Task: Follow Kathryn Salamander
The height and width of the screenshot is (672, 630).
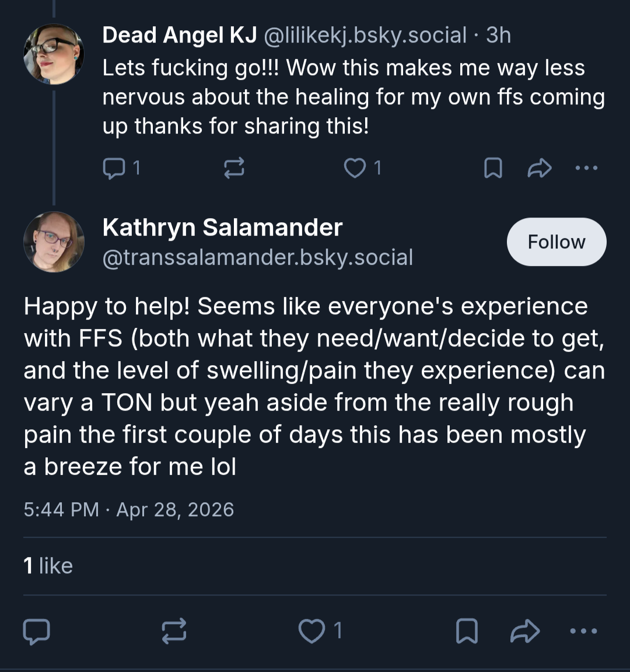Action: tap(556, 242)
